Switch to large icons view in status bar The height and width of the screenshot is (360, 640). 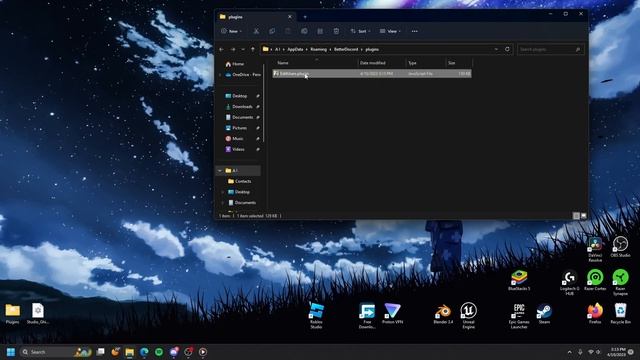click(x=584, y=216)
